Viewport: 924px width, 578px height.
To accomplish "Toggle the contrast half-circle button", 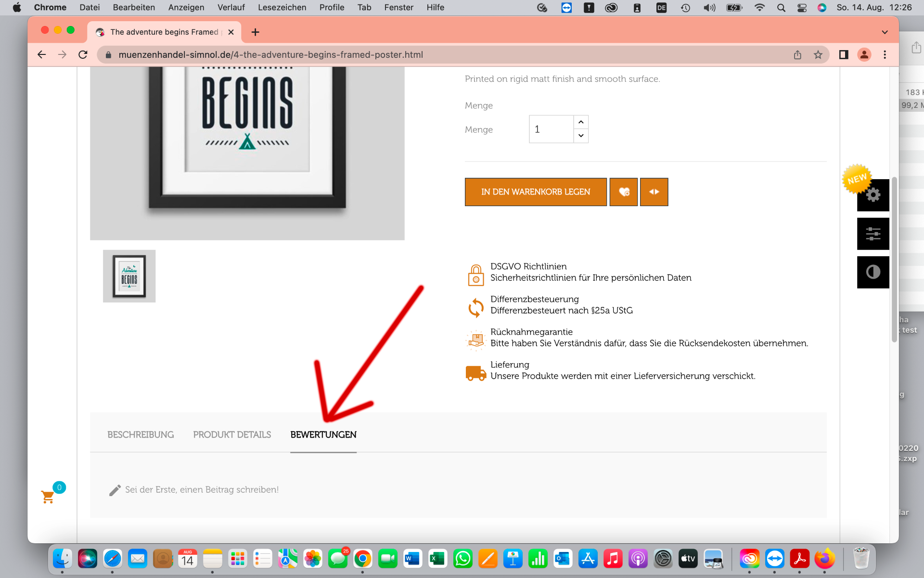I will [x=873, y=272].
